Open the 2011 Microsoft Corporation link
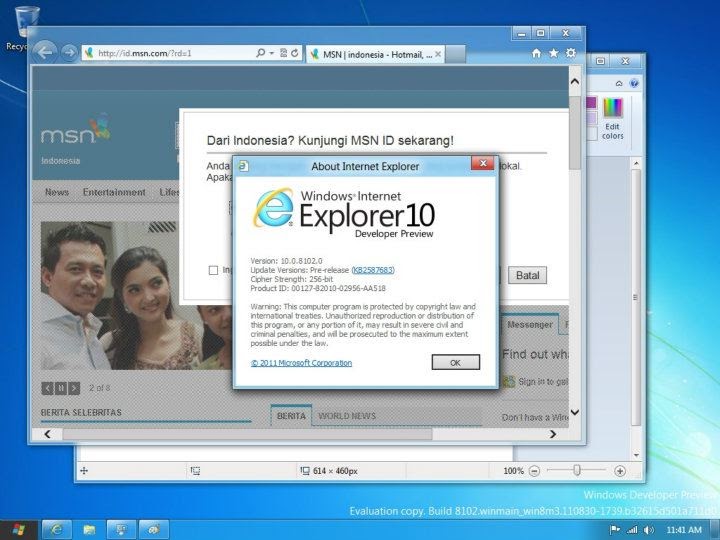Image resolution: width=720 pixels, height=540 pixels. 302,363
